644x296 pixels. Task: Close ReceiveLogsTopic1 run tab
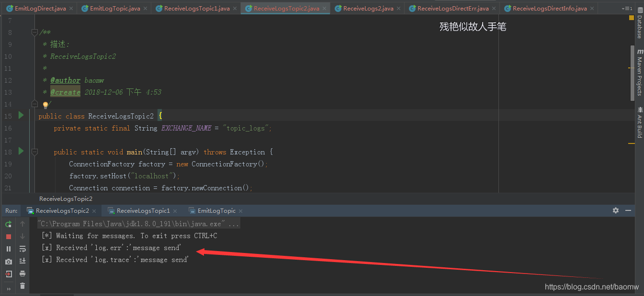(175, 211)
